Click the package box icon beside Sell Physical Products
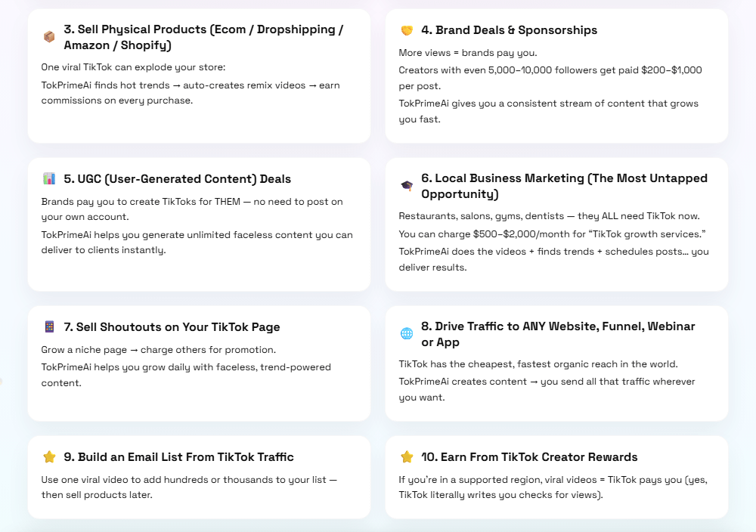Image resolution: width=756 pixels, height=532 pixels. (49, 36)
